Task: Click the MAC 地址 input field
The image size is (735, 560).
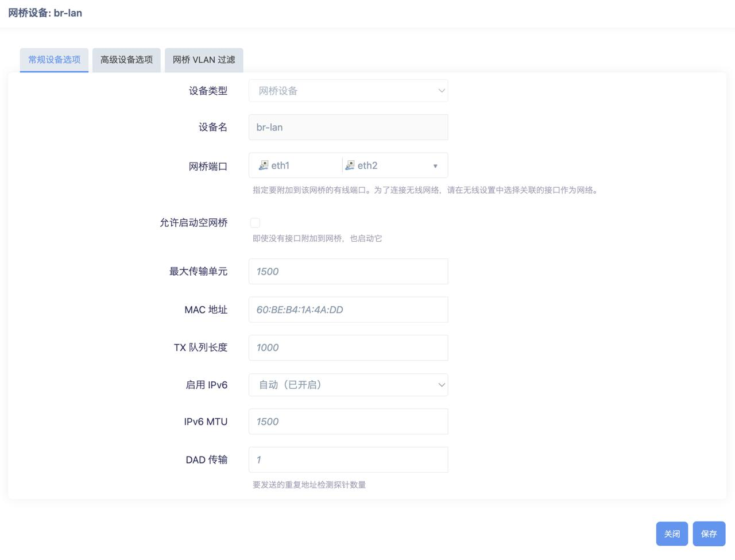Action: pos(348,310)
